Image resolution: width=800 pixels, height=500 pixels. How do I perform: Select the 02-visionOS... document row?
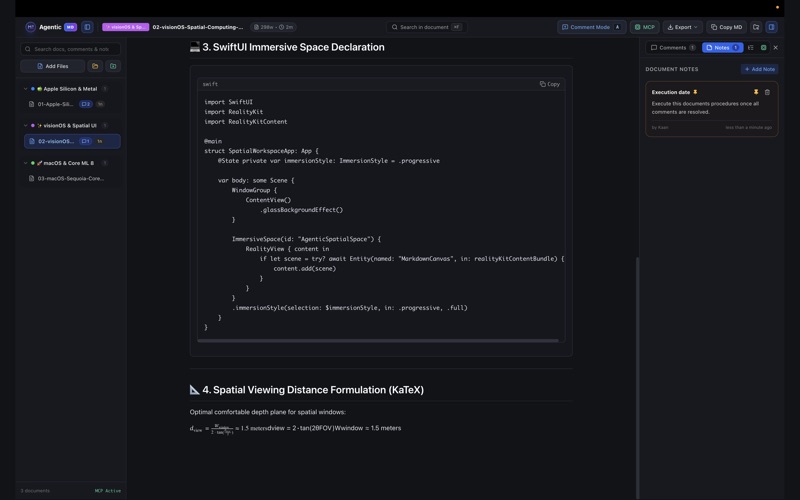[x=72, y=141]
